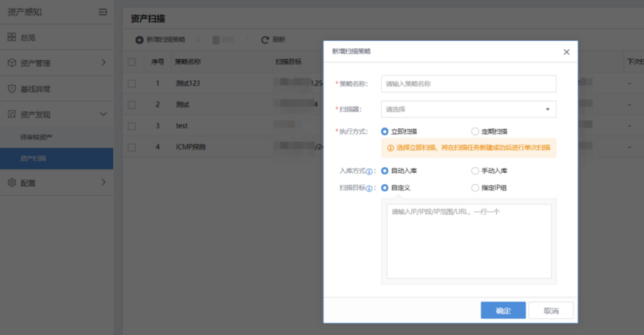Expand the 资产管理 sidebar menu

(56, 63)
